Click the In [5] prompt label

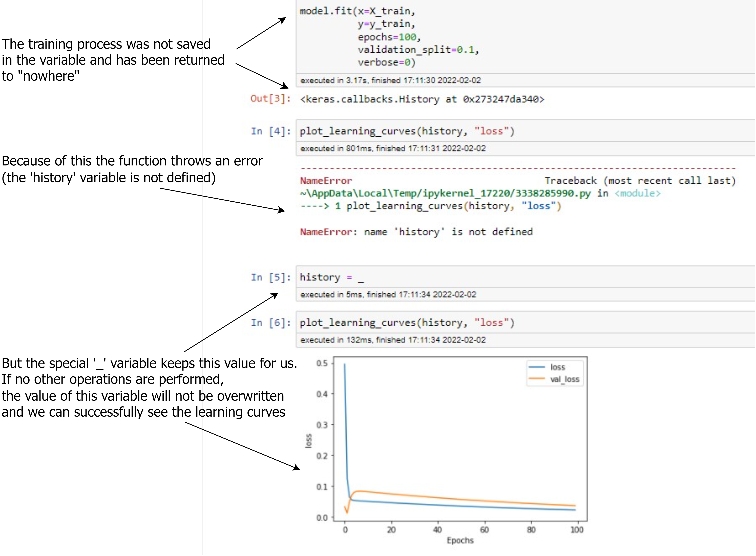[x=271, y=277]
